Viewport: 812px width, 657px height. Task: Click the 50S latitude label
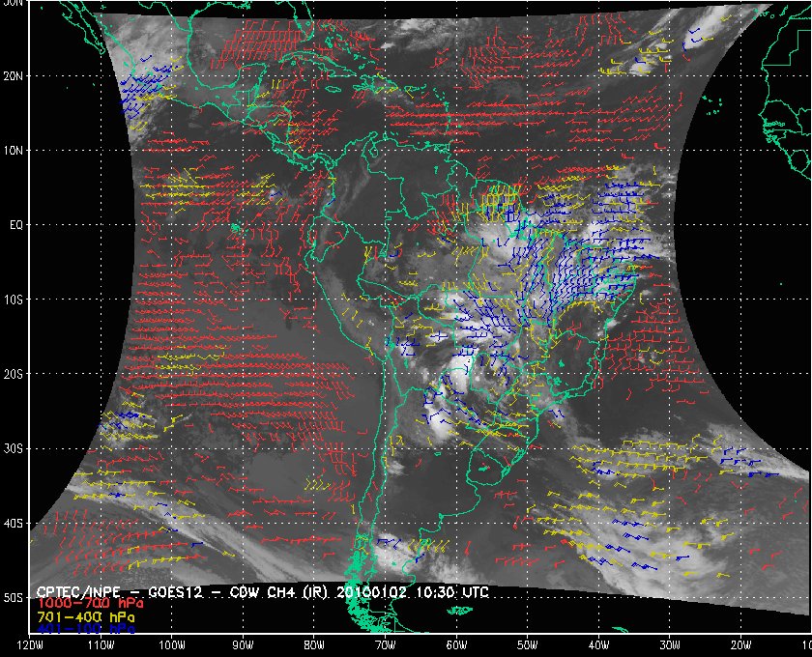coord(14,598)
